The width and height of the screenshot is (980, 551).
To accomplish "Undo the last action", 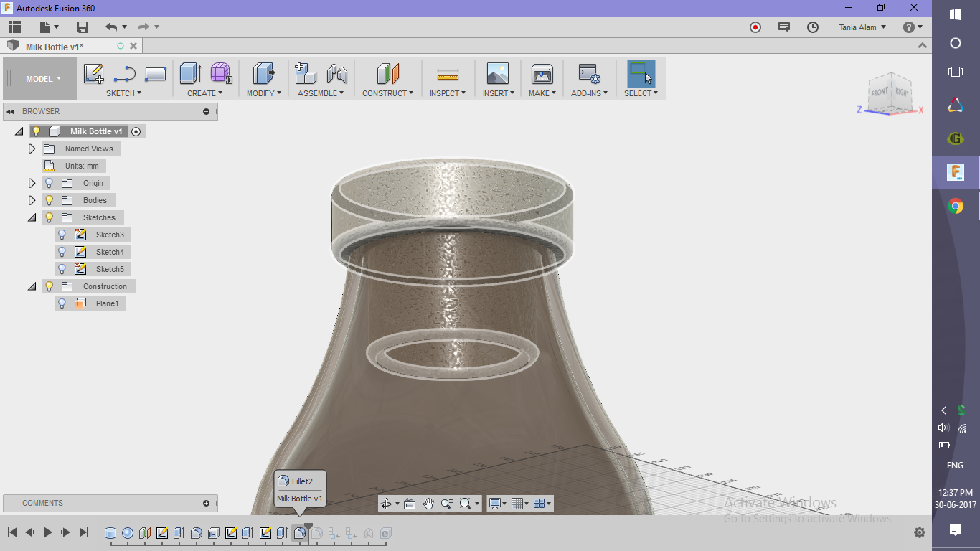I will pyautogui.click(x=111, y=27).
